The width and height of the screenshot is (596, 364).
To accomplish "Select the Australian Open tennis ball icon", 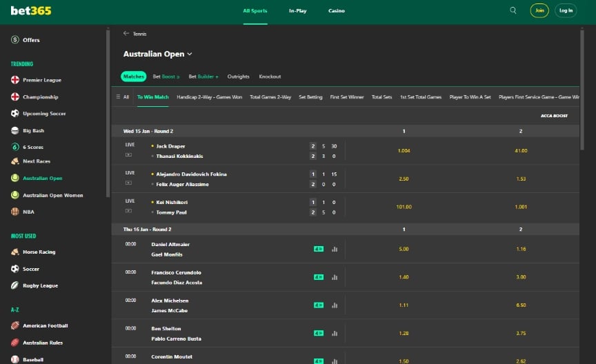I will pos(14,178).
